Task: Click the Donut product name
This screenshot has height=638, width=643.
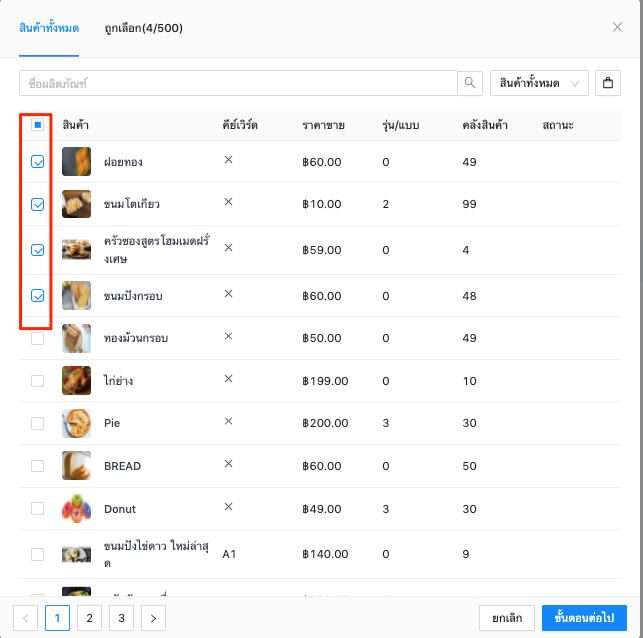Action: 120,509
